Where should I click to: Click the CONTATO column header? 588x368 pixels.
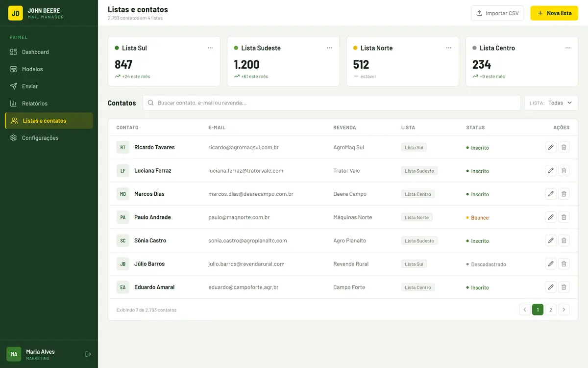pyautogui.click(x=127, y=128)
